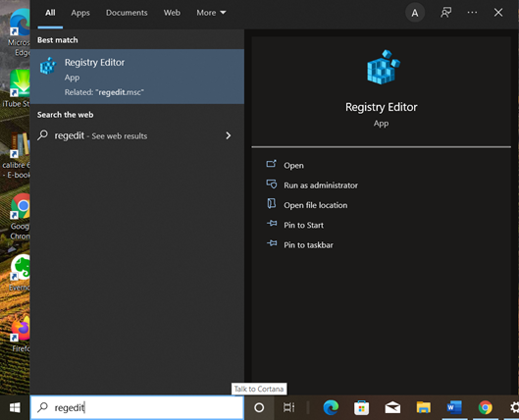Switch to the Documents filter tab
519x420 pixels.
click(x=127, y=13)
